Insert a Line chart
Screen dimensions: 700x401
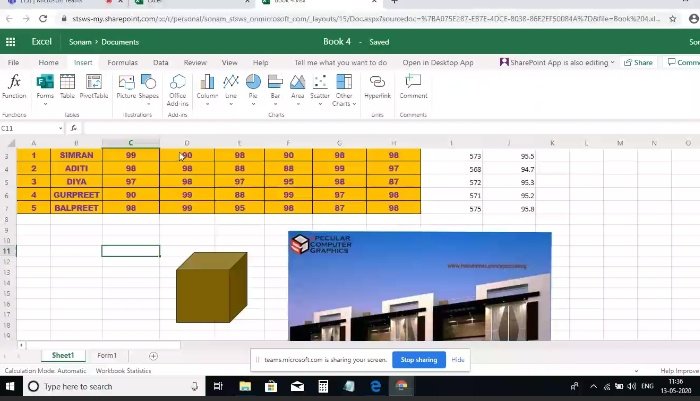(x=231, y=87)
